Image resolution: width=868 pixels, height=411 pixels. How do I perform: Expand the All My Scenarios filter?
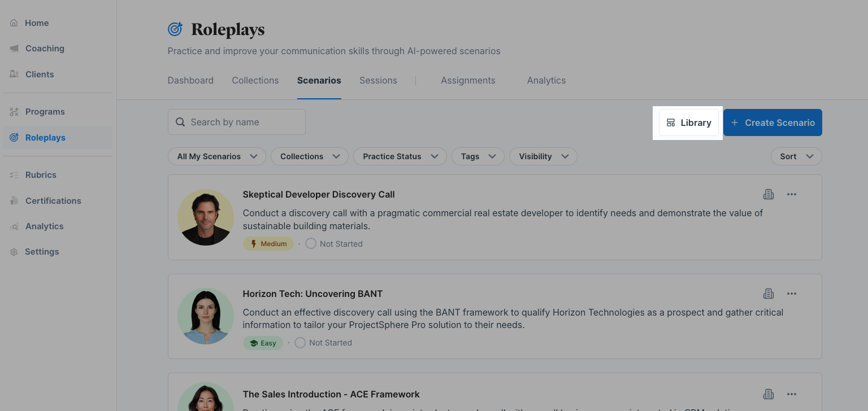[x=217, y=156]
